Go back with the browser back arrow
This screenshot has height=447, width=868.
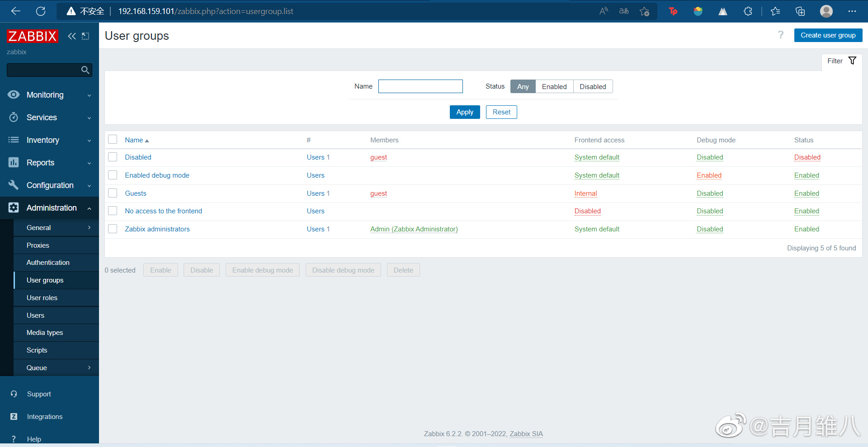pyautogui.click(x=16, y=11)
